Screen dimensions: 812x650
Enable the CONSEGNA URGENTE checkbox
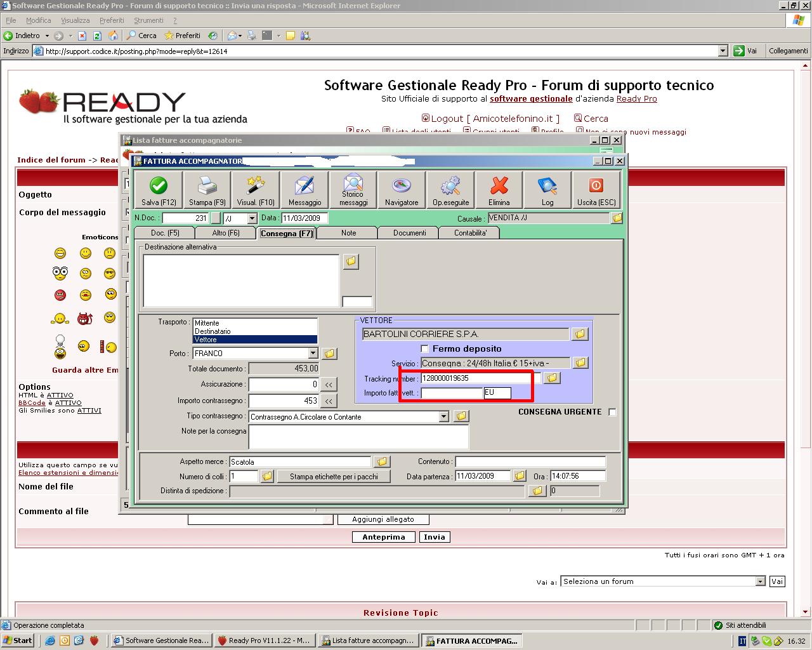pyautogui.click(x=612, y=412)
